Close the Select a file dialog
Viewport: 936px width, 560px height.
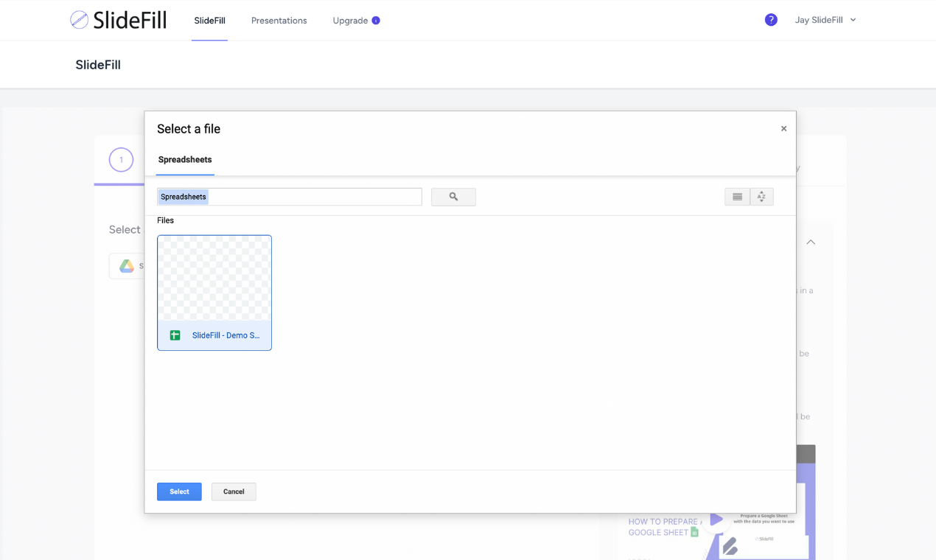783,128
